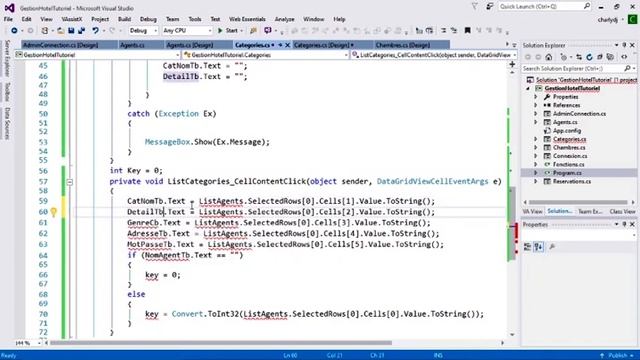Click Publish in the status bar
The height and width of the screenshot is (360, 640).
(x=618, y=356)
